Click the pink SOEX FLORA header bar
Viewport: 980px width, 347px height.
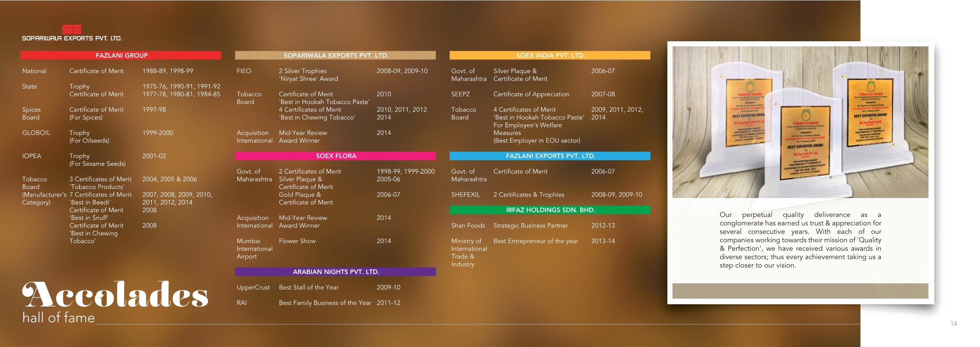(x=335, y=156)
